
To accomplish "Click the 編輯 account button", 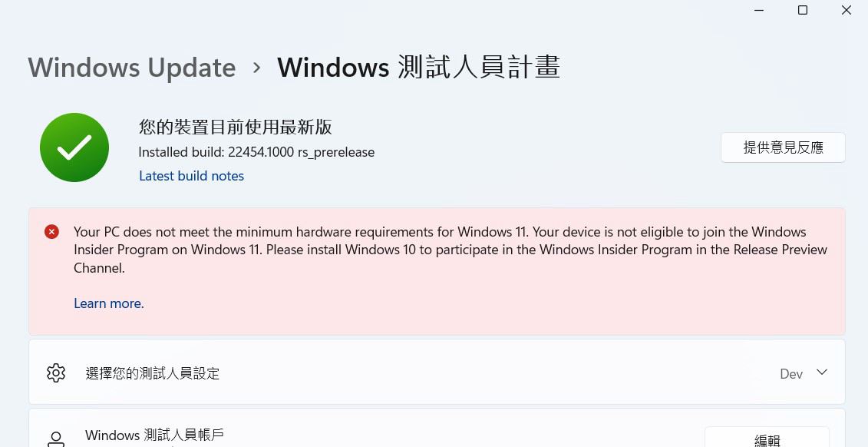I will (x=767, y=437).
